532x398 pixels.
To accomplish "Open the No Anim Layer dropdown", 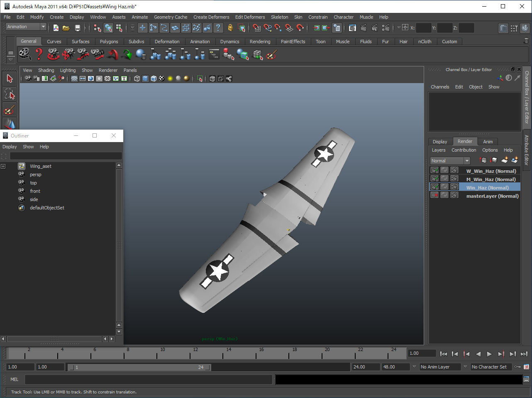I will (440, 367).
